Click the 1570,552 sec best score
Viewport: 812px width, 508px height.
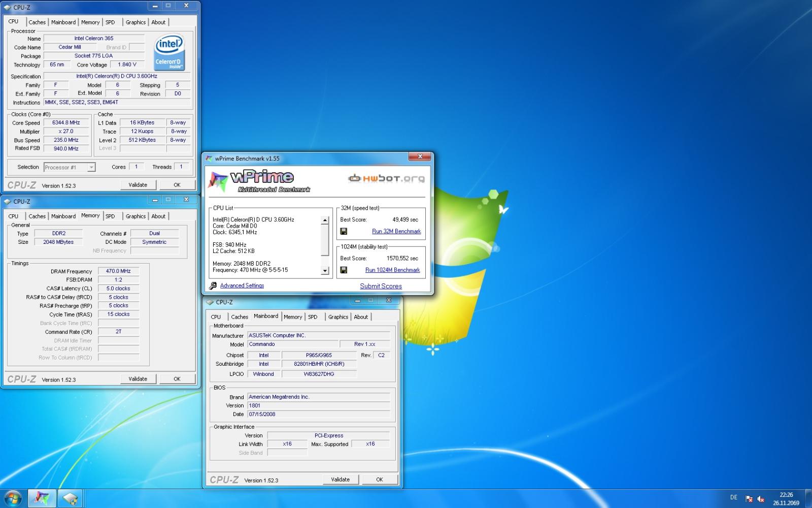[402, 258]
